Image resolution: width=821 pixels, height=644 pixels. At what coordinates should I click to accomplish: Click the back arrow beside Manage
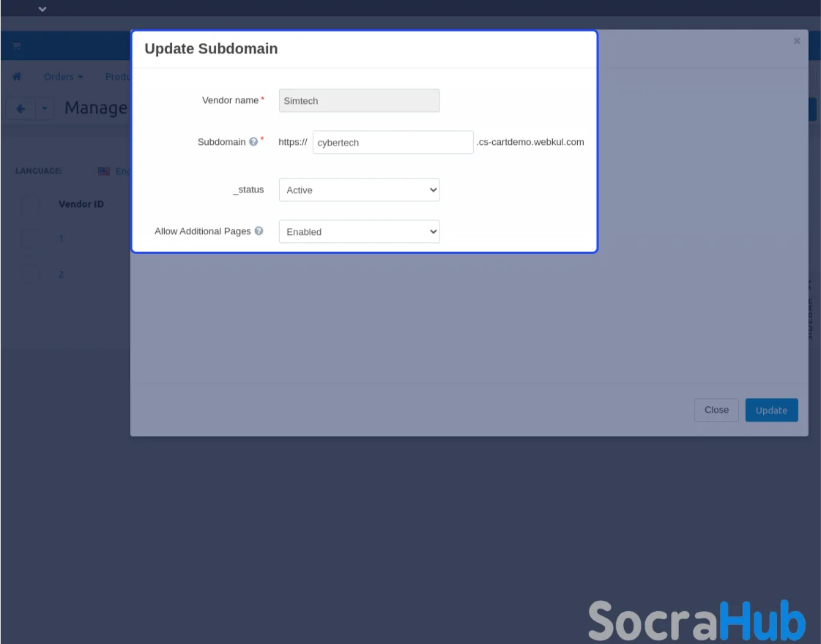click(21, 109)
